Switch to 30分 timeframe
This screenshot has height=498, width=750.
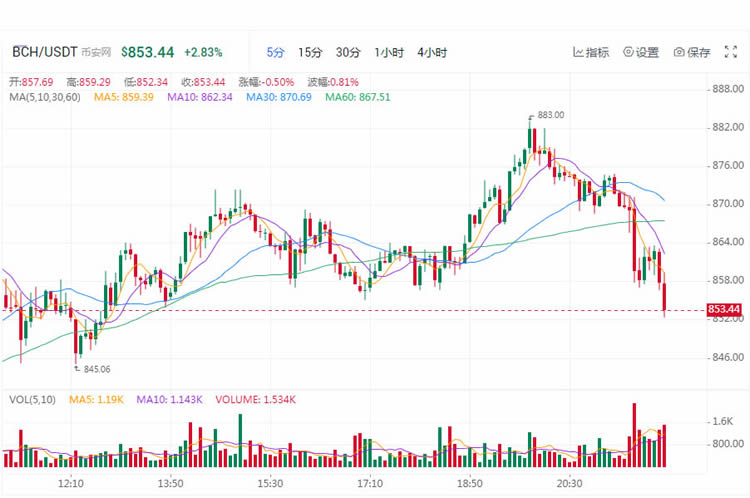pyautogui.click(x=348, y=52)
